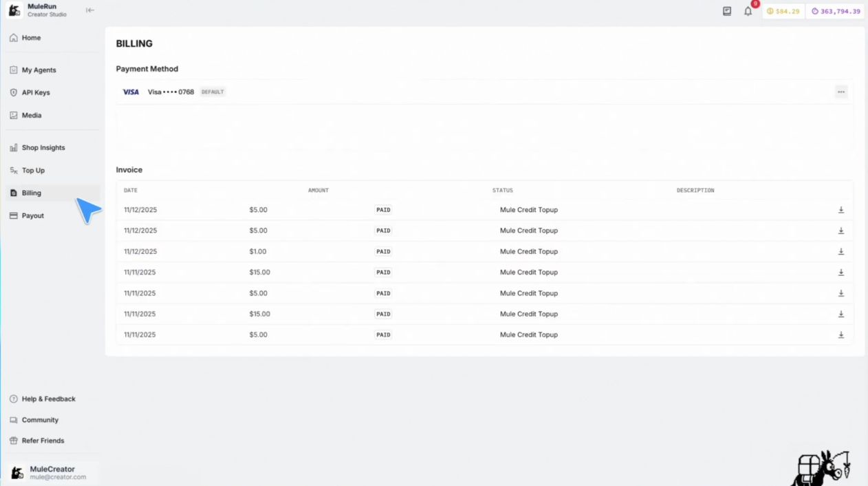868x486 pixels.
Task: Select Visa •••• 0768 payment method
Action: 484,92
